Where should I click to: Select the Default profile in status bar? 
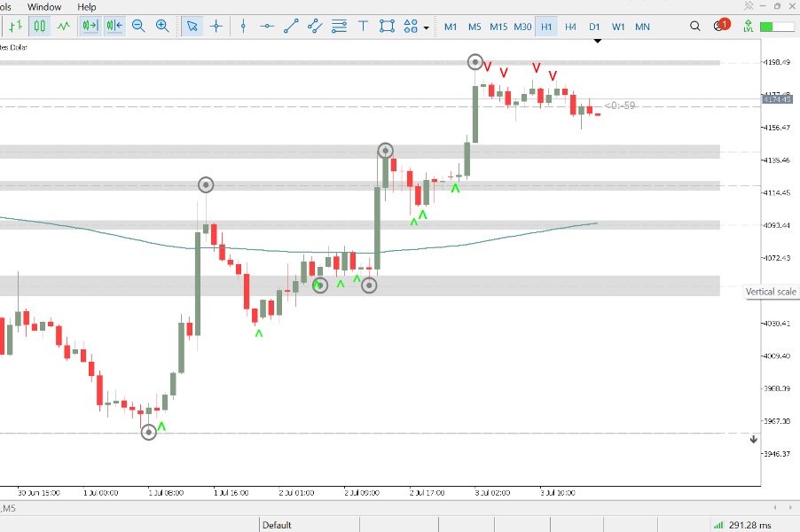coord(277,525)
